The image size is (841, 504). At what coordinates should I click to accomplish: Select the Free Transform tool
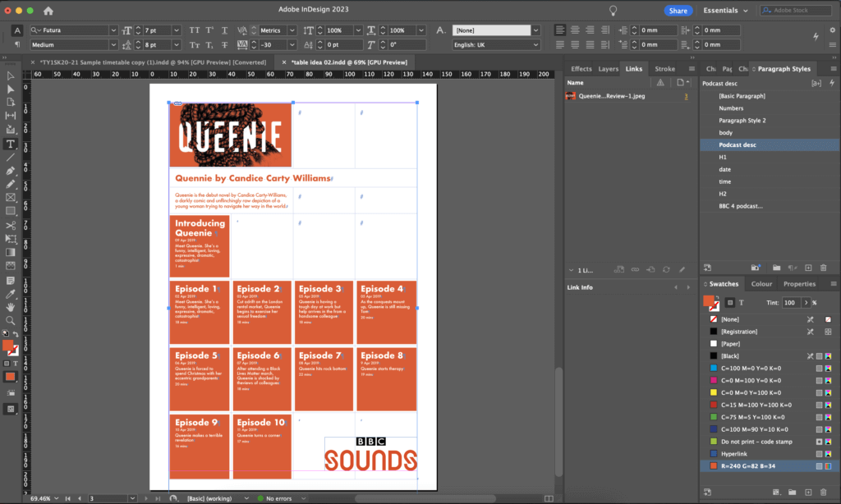[10, 239]
